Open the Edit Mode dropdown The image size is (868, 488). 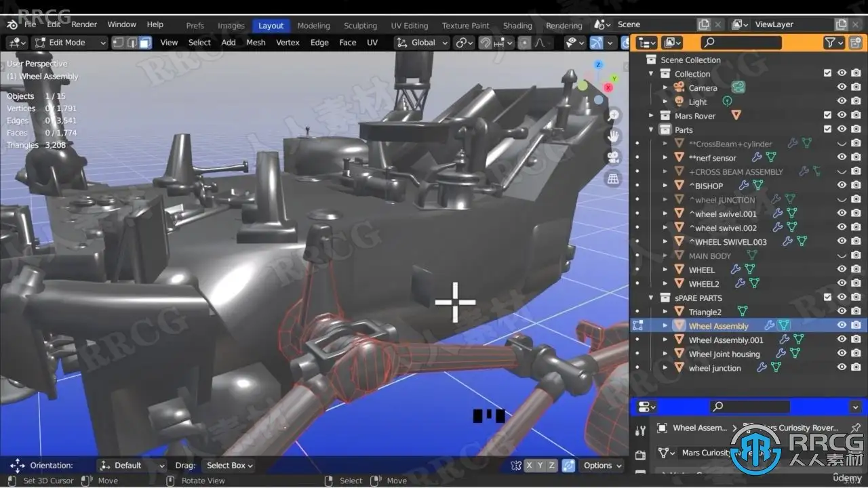pos(71,43)
